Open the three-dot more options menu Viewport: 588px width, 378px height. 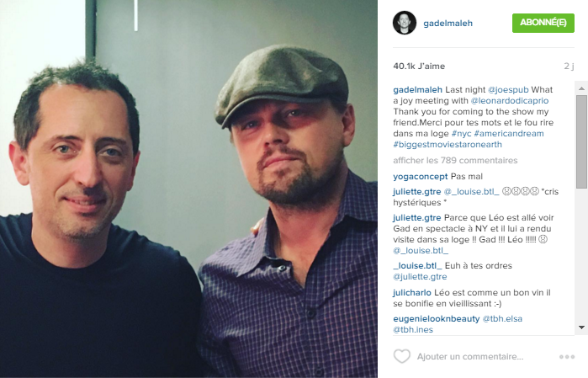(567, 357)
